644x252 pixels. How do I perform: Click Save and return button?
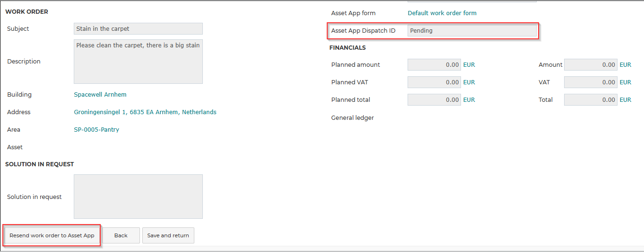click(x=168, y=235)
